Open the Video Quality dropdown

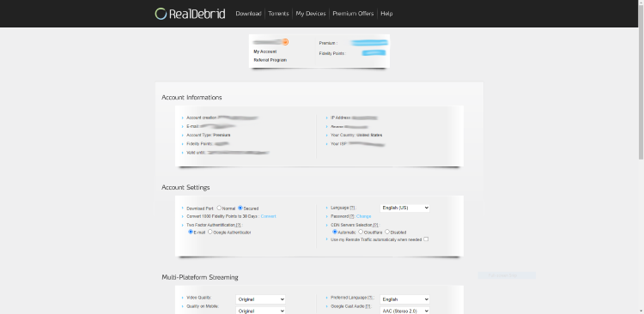click(260, 299)
